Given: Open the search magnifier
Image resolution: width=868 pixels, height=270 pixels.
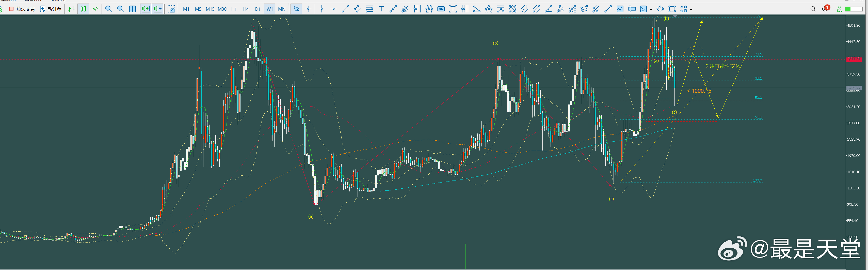Looking at the screenshot, I should tap(813, 9).
